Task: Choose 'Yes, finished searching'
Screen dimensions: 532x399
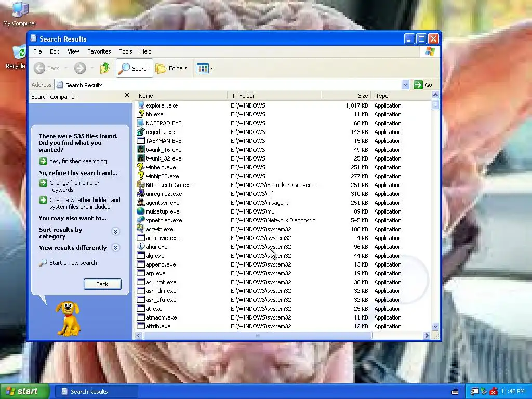Action: 73,161
